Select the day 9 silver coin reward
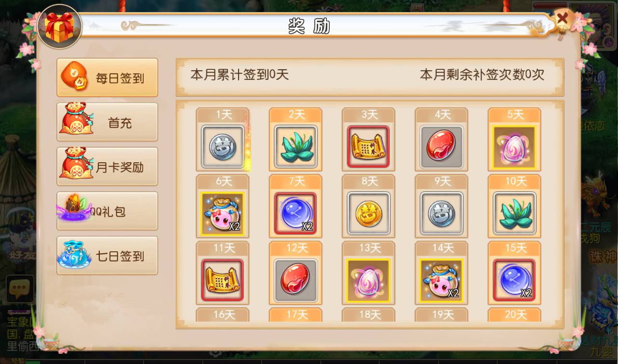 click(x=441, y=214)
